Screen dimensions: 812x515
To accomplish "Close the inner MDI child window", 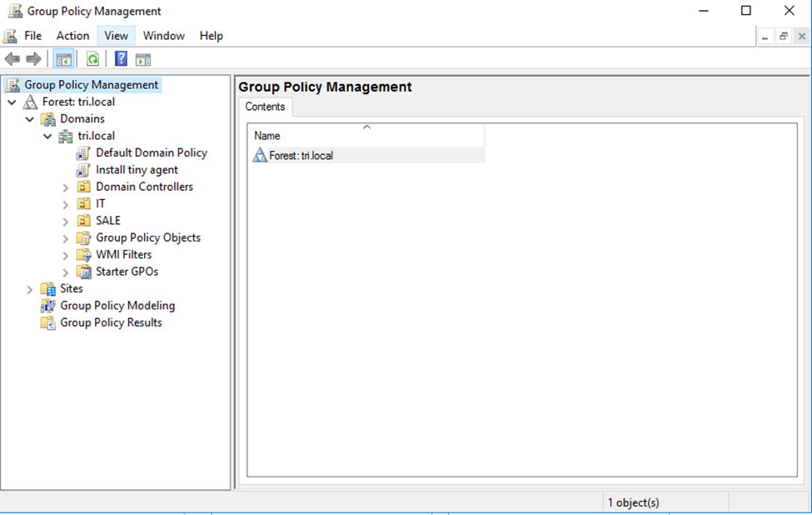I will point(802,37).
